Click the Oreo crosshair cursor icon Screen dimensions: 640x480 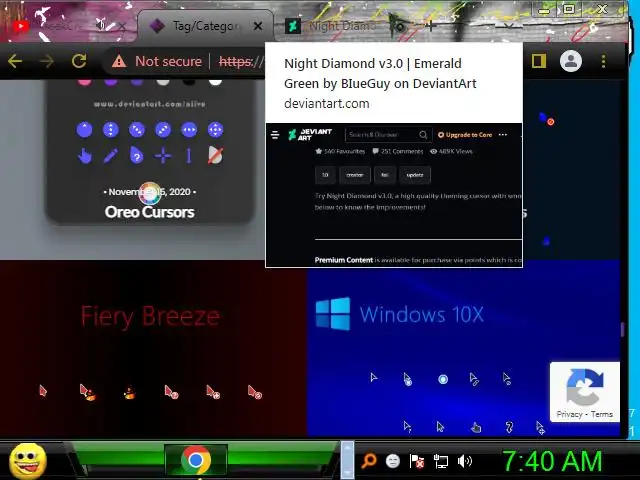(x=163, y=156)
